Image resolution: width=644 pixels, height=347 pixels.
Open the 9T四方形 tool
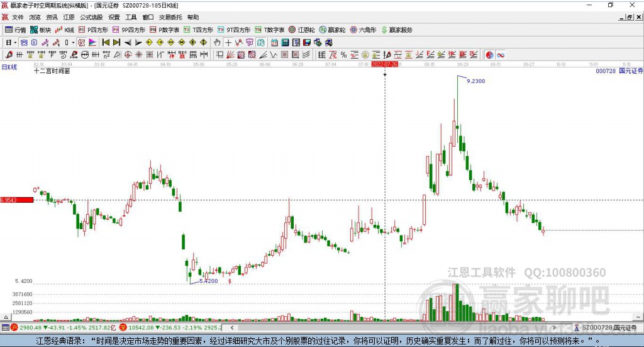(x=234, y=30)
